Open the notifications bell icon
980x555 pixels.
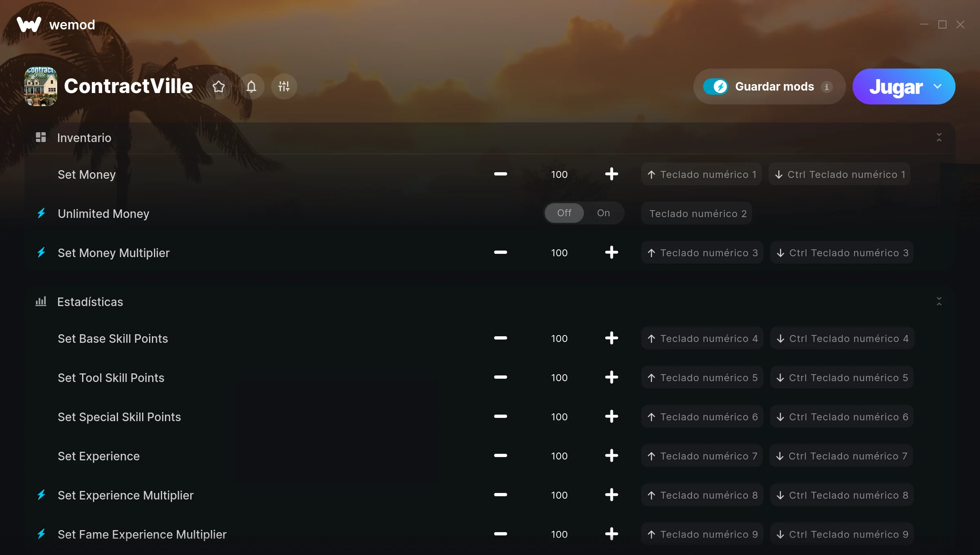[x=252, y=87]
